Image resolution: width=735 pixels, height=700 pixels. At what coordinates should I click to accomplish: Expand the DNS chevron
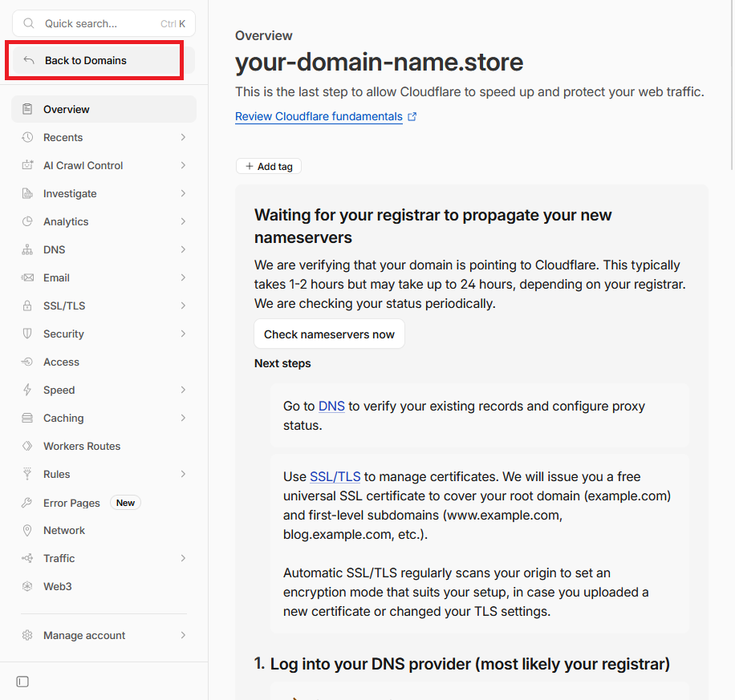point(183,249)
